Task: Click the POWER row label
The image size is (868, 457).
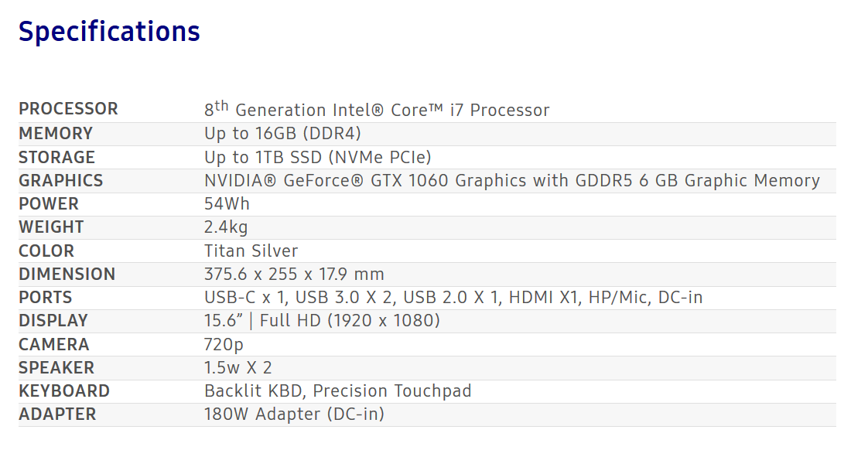Action: pyautogui.click(x=49, y=203)
